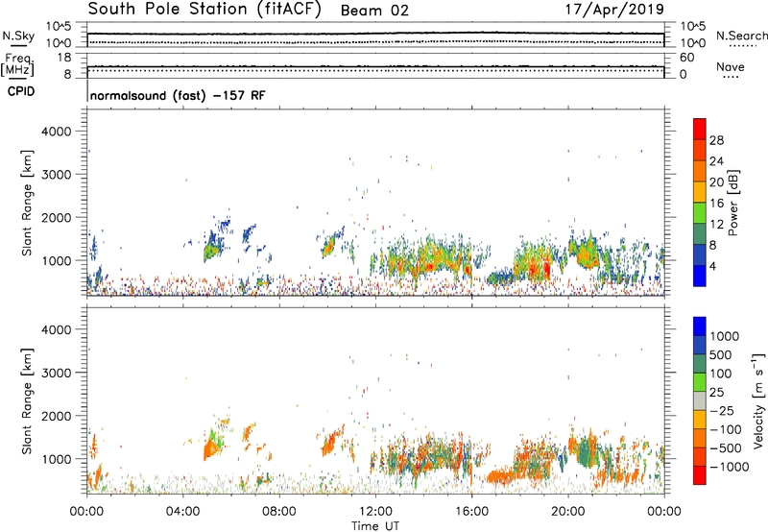Pick the red top segment of Power colorbar
The height and width of the screenshot is (532, 768).
pos(700,129)
